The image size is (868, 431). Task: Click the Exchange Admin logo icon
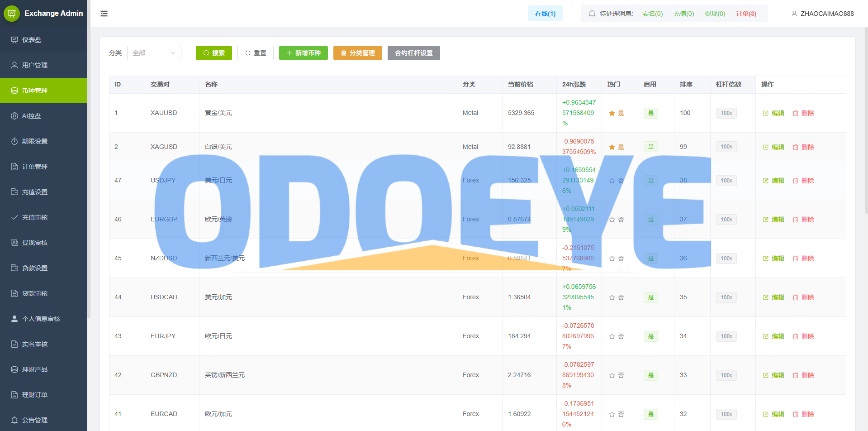pos(12,14)
